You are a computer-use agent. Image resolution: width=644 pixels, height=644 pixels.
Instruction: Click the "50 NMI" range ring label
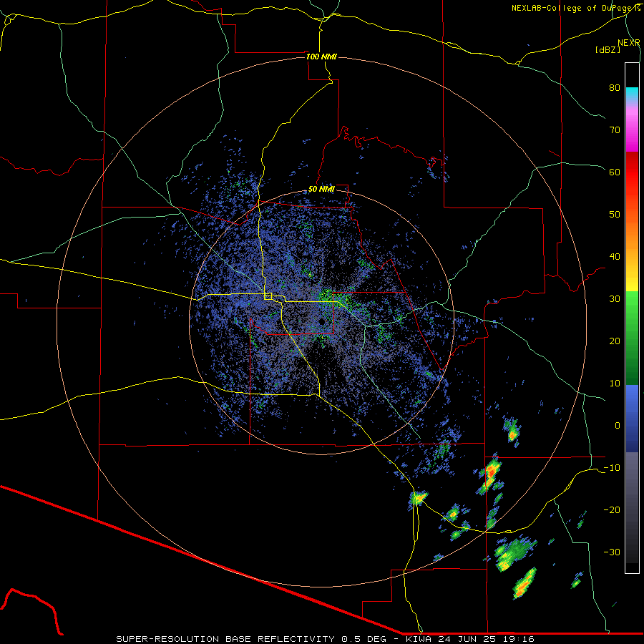tap(321, 190)
